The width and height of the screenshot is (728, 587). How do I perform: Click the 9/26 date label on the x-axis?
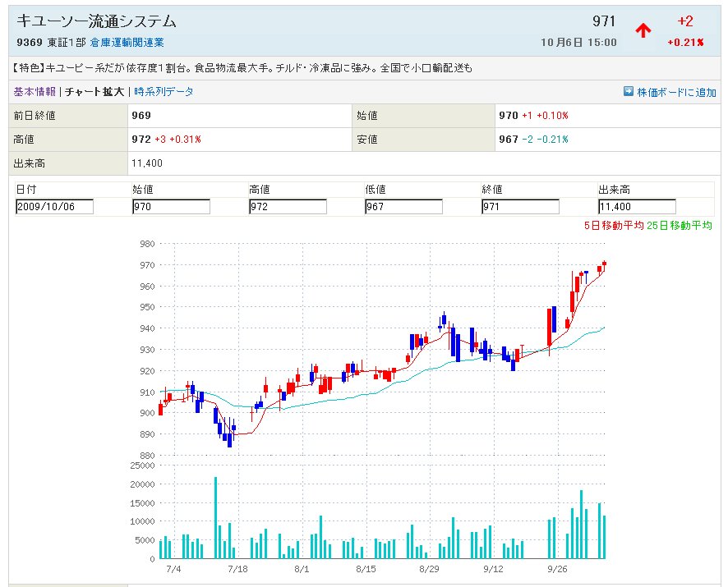coord(557,568)
